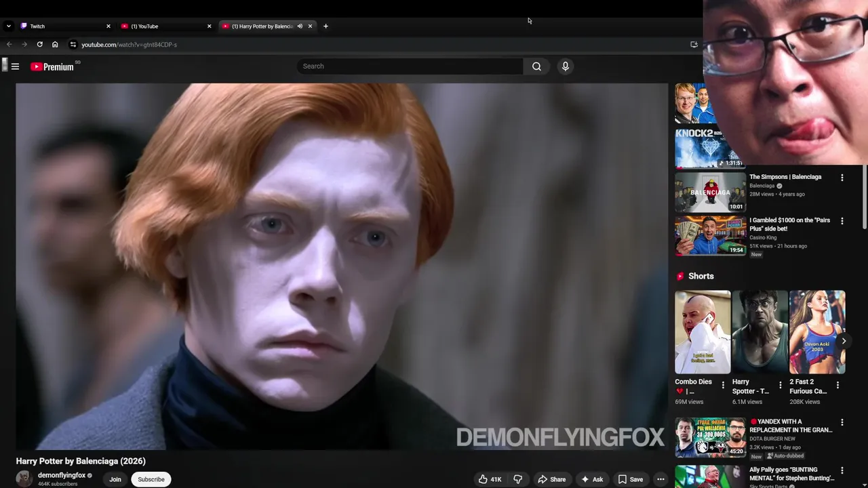Open the Ally Pally BUNTING MENTAL video title
Screen dimensions: 868x488
(x=793, y=474)
